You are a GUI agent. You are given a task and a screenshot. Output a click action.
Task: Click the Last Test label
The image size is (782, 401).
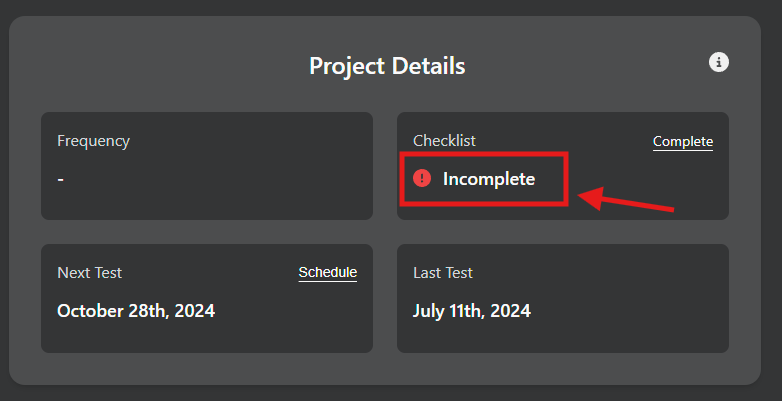click(443, 273)
